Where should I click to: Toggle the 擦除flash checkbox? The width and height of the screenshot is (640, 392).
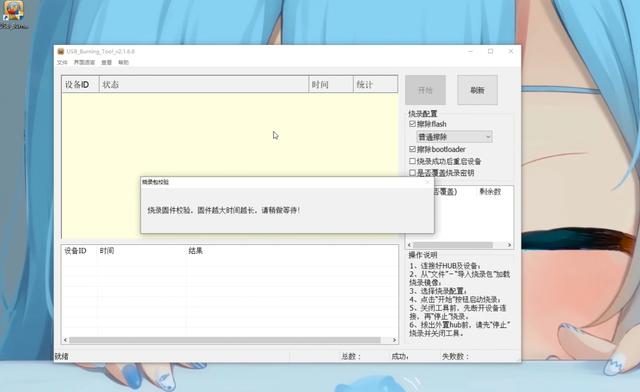412,124
